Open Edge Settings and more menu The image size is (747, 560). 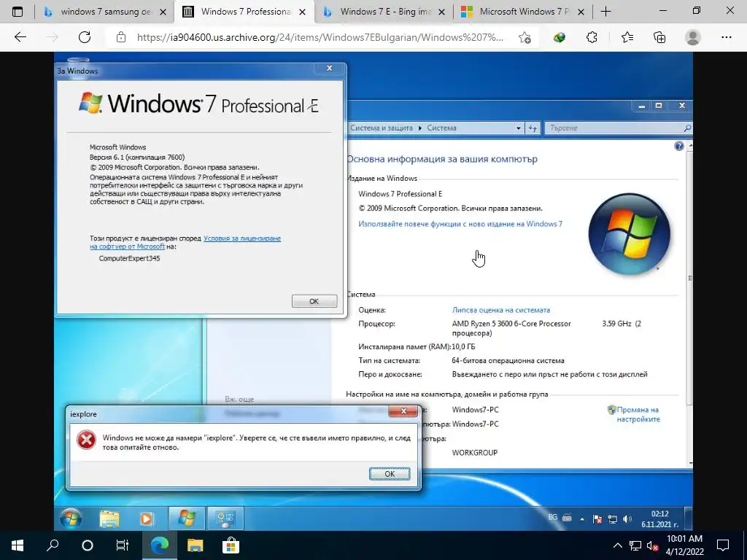click(x=726, y=37)
